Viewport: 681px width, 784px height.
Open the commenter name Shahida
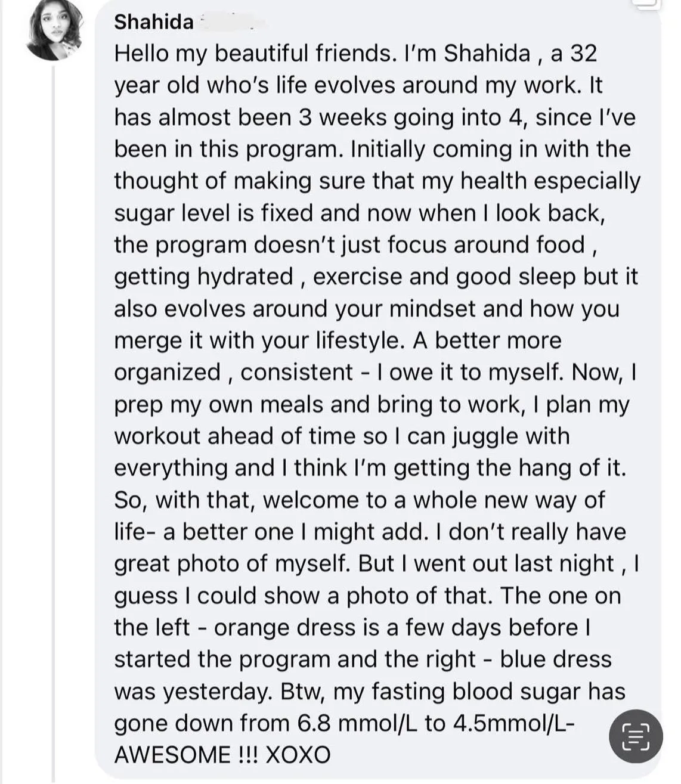[153, 22]
